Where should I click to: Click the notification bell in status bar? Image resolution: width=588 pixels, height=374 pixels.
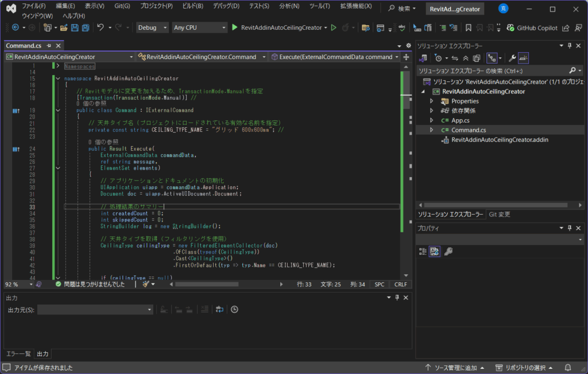567,368
